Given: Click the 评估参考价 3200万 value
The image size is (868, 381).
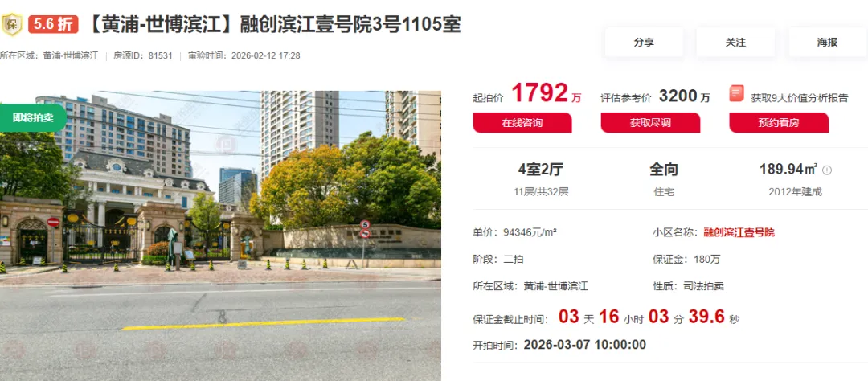Looking at the screenshot, I should [684, 96].
